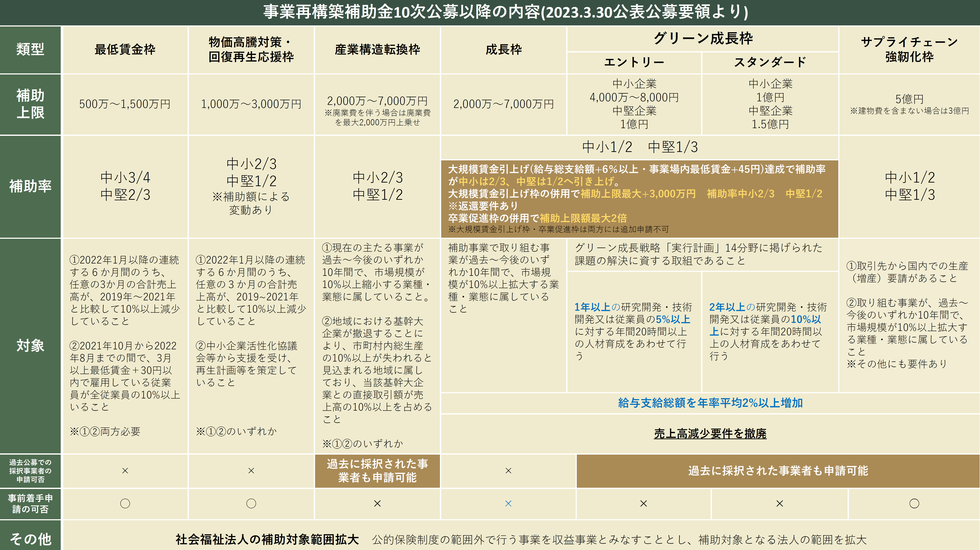Click the wide 過去に採択された事業者も申請可能 cell under グリーン成長枠
The width and height of the screenshot is (980, 550).
click(778, 471)
